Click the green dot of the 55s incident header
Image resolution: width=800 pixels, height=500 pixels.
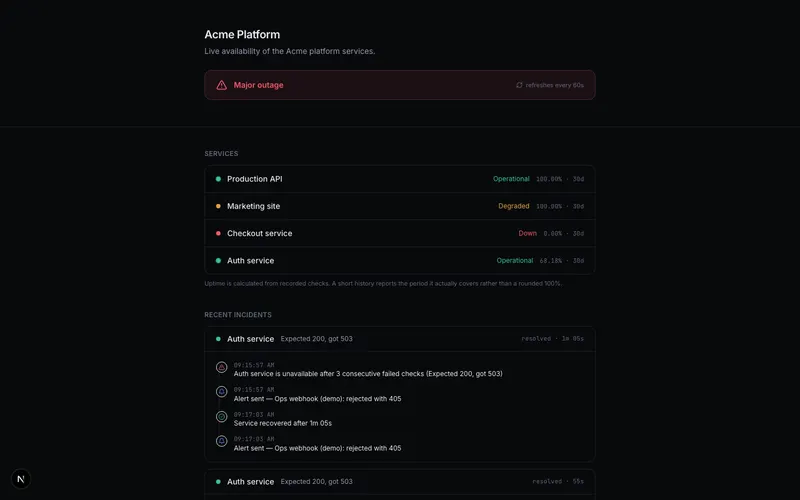click(218, 482)
